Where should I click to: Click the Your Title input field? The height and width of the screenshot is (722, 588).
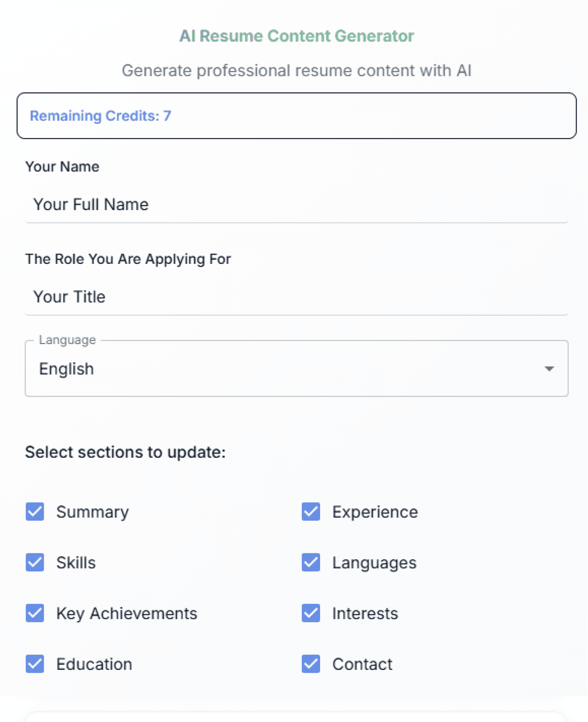pos(296,297)
